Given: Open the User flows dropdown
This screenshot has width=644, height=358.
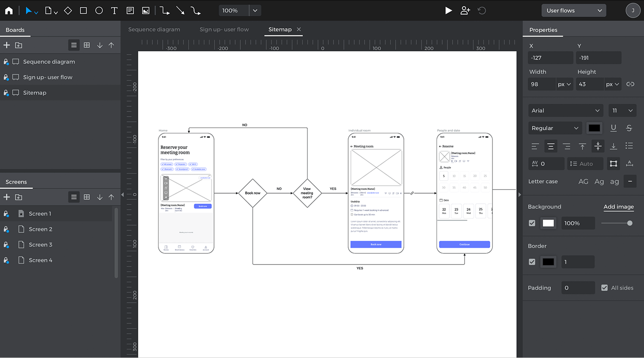Looking at the screenshot, I should (574, 11).
